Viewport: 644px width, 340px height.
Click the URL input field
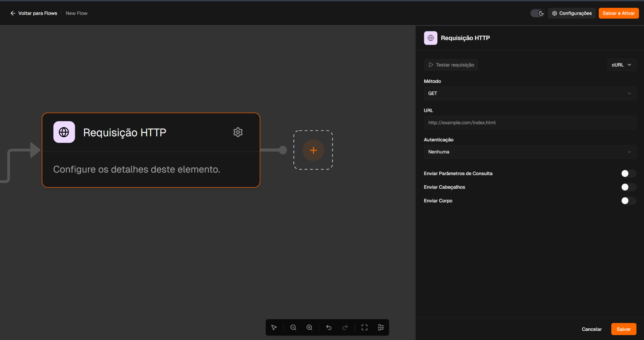click(530, 122)
